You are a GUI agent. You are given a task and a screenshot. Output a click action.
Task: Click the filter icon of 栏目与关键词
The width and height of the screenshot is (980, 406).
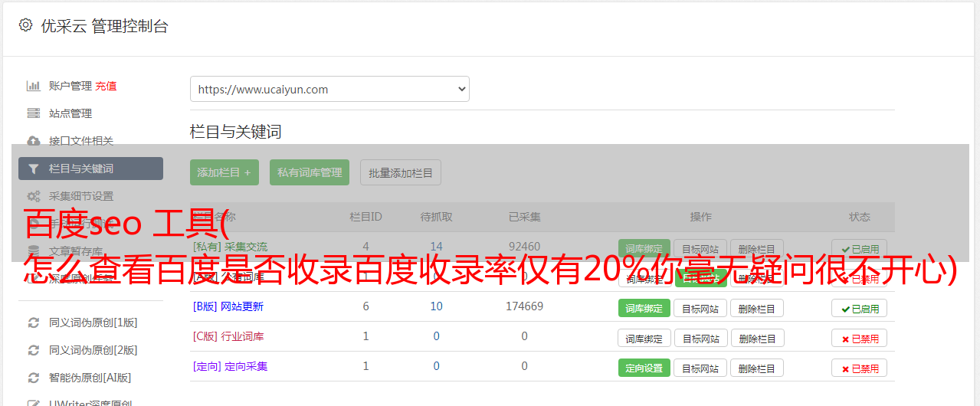click(33, 169)
